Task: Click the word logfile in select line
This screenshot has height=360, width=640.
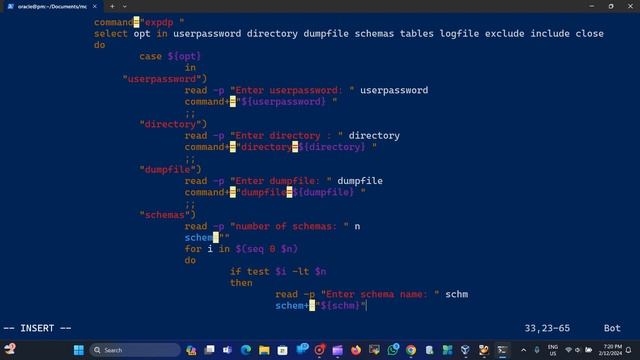Action: (x=459, y=33)
